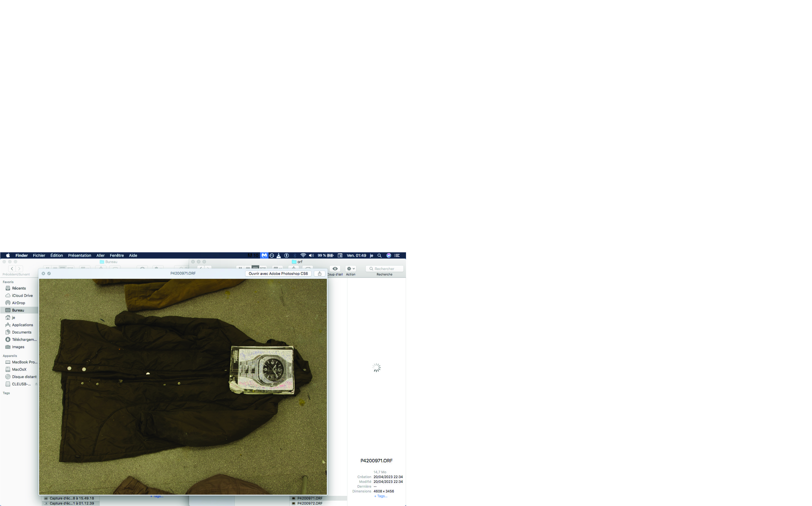Expand Quick Look to full screen

point(49,273)
